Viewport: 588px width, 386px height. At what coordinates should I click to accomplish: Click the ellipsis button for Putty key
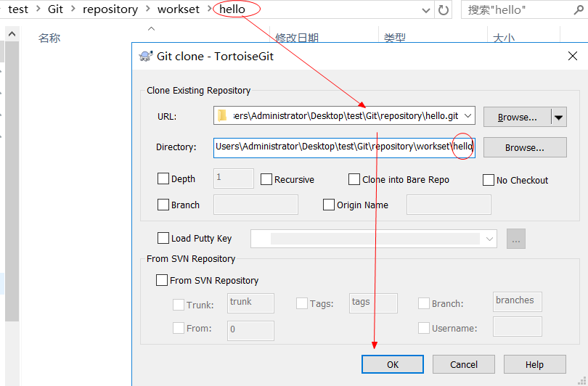[x=516, y=239]
